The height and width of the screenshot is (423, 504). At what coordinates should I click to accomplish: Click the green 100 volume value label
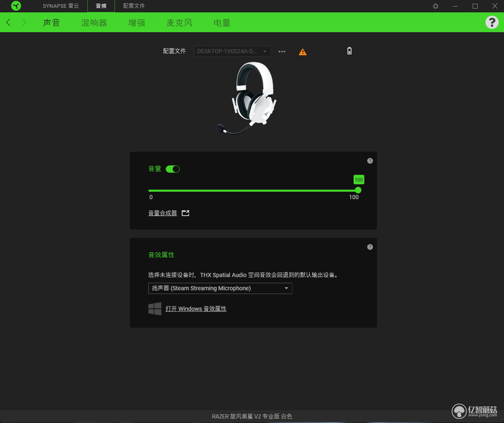click(x=358, y=180)
